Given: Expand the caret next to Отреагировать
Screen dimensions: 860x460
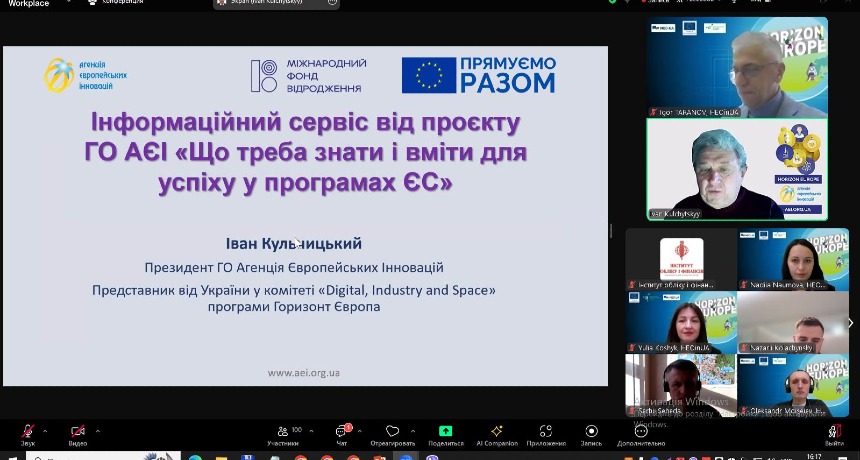Looking at the screenshot, I should click(x=413, y=431).
